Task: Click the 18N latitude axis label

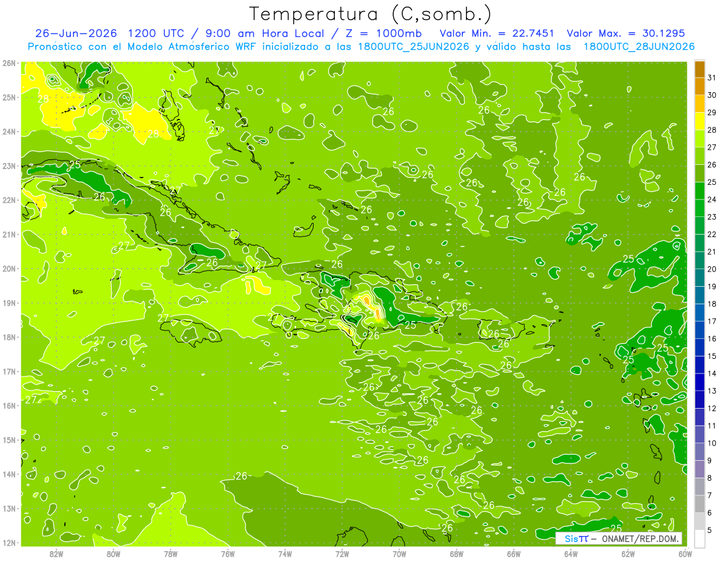Action: point(9,337)
